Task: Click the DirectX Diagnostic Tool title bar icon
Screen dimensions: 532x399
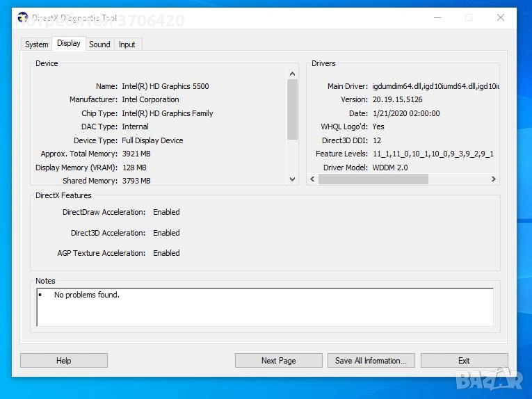Action: pyautogui.click(x=23, y=18)
